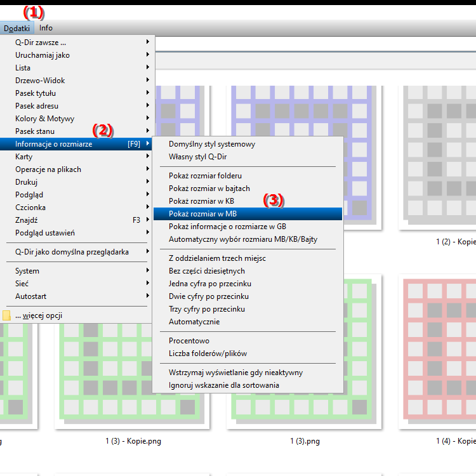This screenshot has height=476, width=476.
Task: Click the 1 (3).png file name
Action: pyautogui.click(x=305, y=441)
